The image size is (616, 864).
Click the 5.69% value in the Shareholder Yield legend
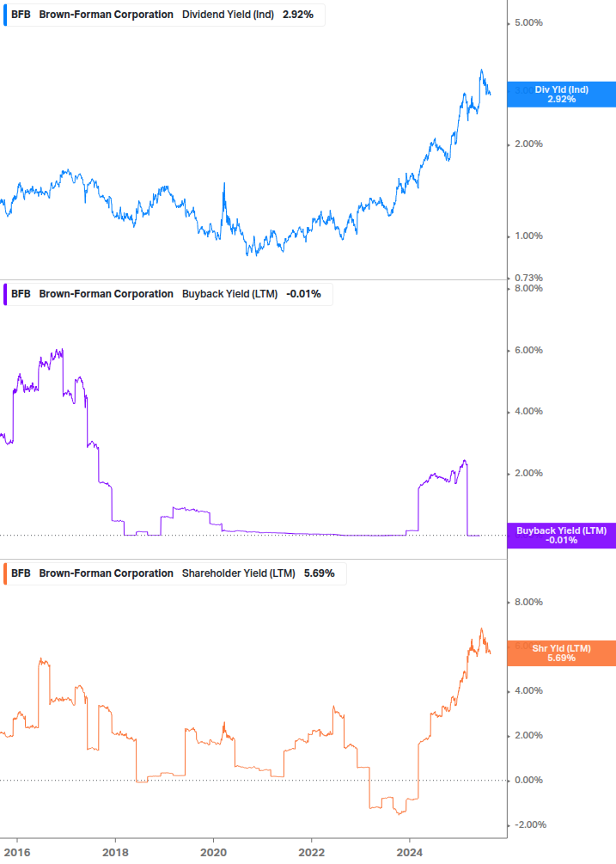pos(320,573)
